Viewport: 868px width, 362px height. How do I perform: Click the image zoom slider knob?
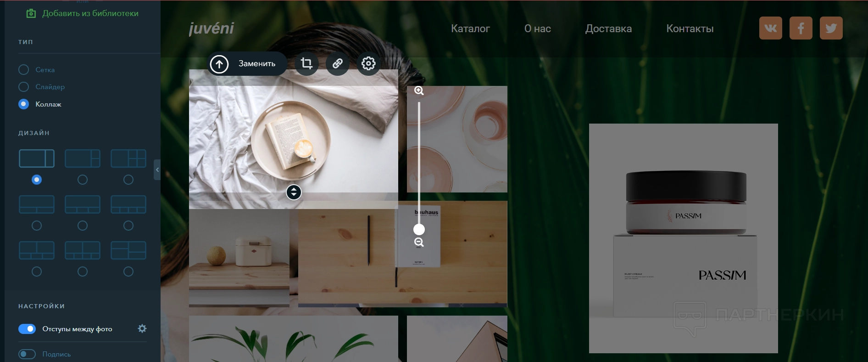pos(419,229)
